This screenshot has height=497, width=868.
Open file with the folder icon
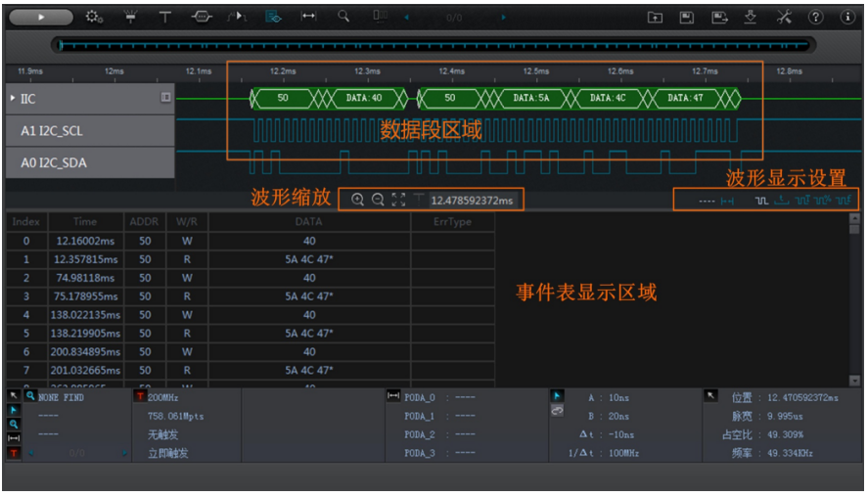(x=655, y=18)
